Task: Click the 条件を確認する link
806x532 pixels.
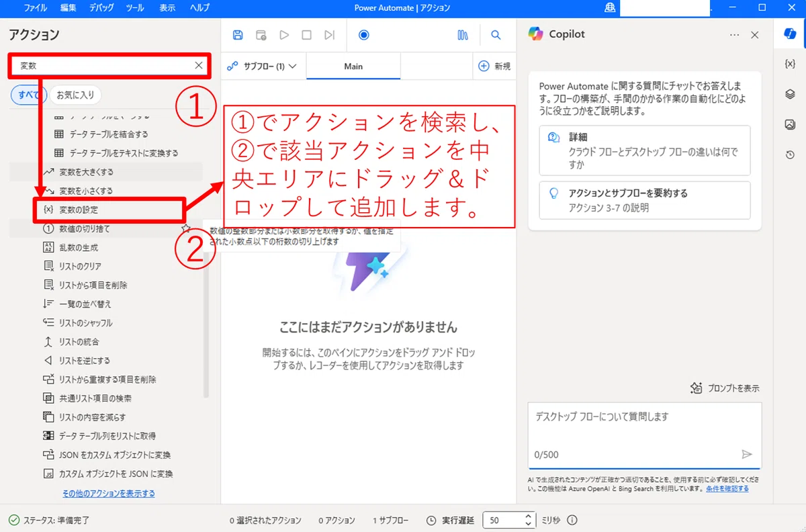Action: 727,488
